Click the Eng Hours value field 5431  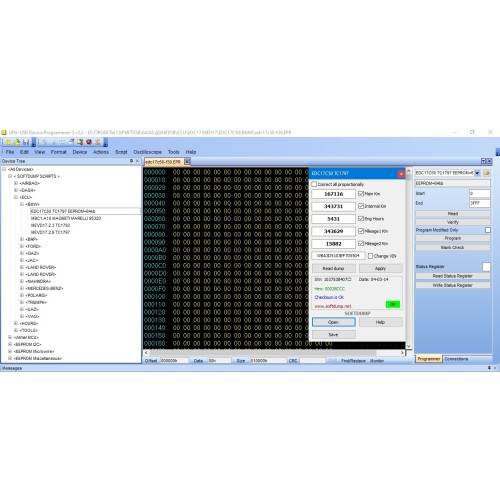click(333, 219)
